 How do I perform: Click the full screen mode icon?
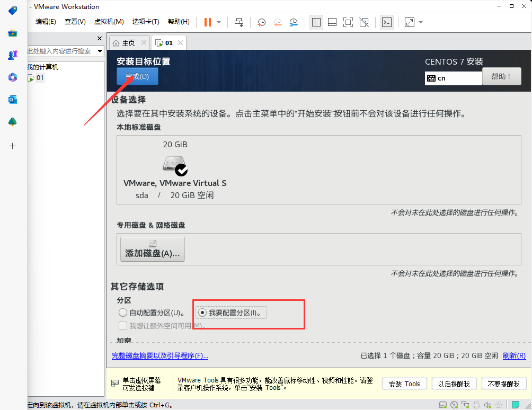[x=348, y=22]
